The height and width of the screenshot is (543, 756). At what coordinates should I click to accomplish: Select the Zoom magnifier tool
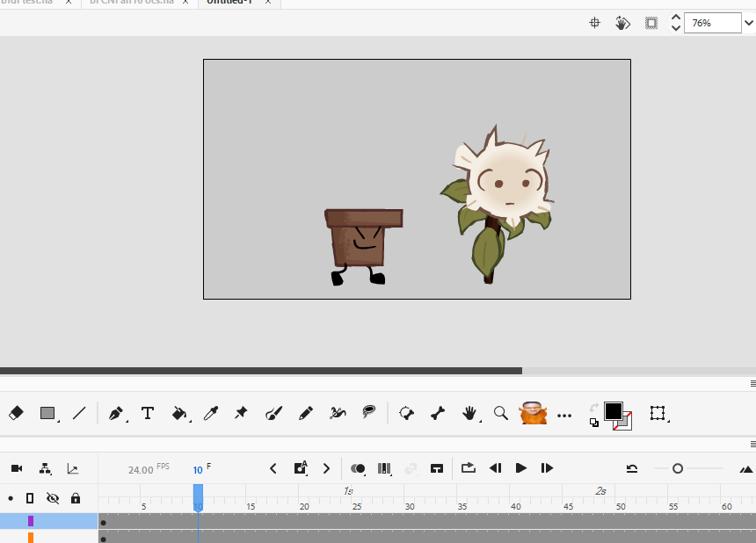[501, 413]
